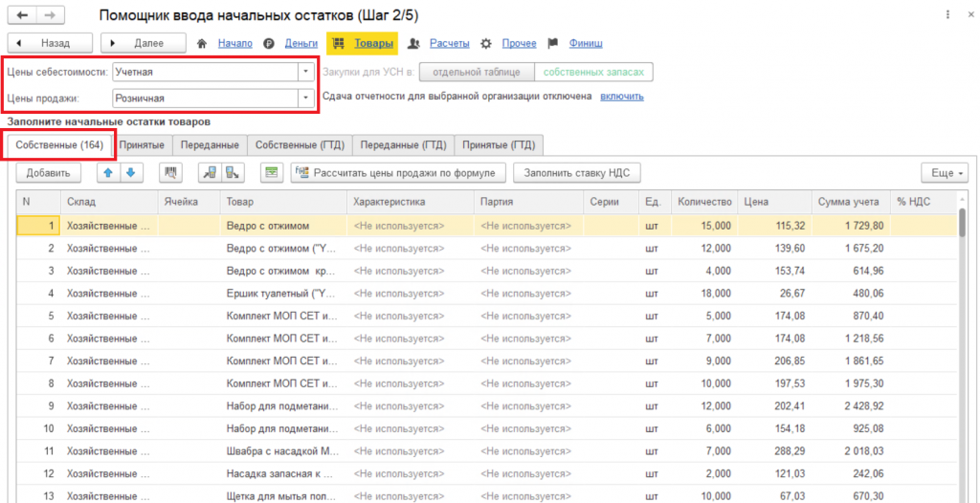Switch to Собственные (164) tab
The height and width of the screenshot is (503, 980).
click(59, 145)
